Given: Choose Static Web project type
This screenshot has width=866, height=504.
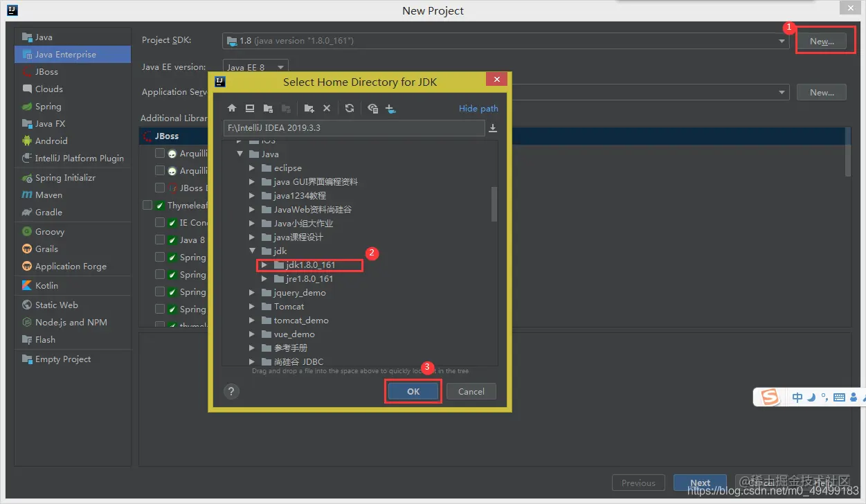Looking at the screenshot, I should tap(73, 305).
